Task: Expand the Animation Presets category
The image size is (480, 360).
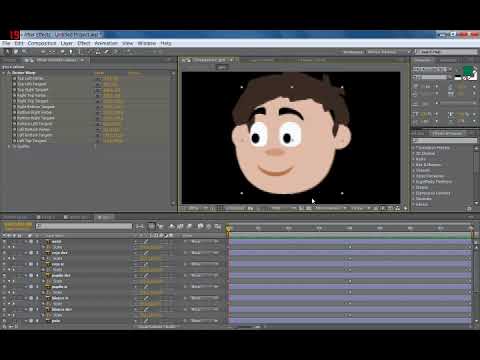Action: (414, 148)
